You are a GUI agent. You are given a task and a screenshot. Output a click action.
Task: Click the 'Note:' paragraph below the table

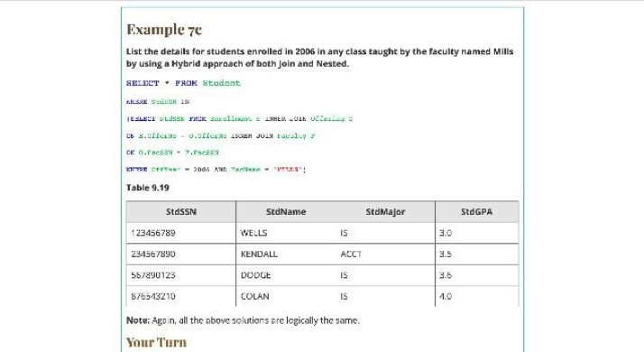[243, 320]
